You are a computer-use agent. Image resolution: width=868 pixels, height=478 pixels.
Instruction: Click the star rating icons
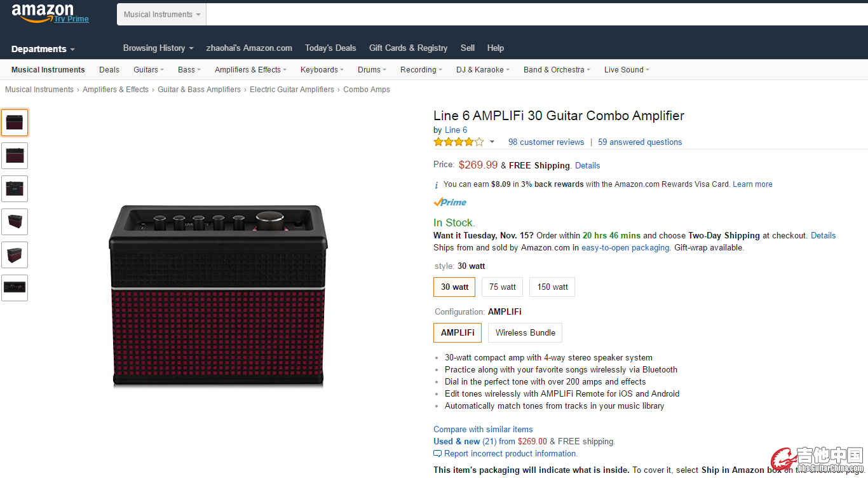pos(458,142)
